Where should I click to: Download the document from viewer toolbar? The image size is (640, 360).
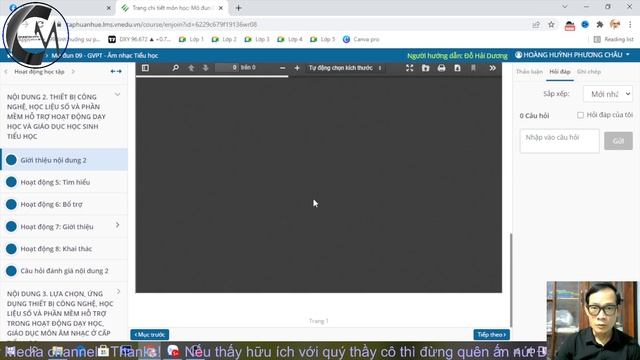[x=457, y=68]
